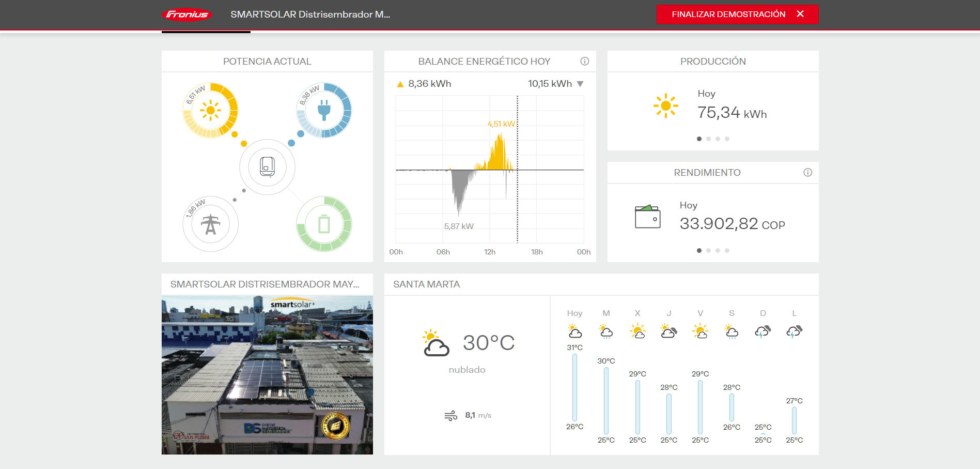The image size is (980, 469).
Task: Click the 8,36 kWh up triangle indicator
Action: [400, 84]
